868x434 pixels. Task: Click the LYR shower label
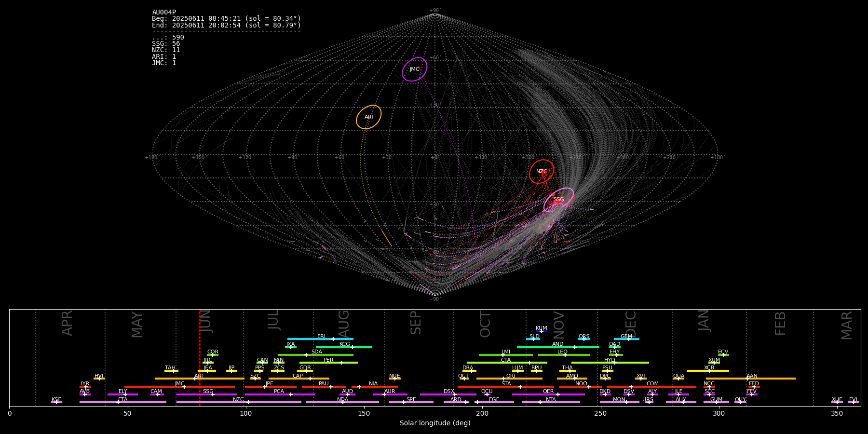point(85,384)
